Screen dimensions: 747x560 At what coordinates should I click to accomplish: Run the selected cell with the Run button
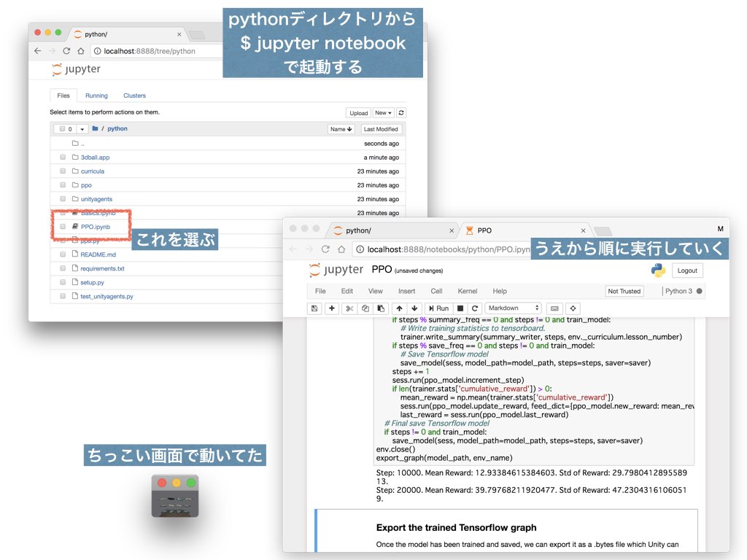(x=438, y=308)
